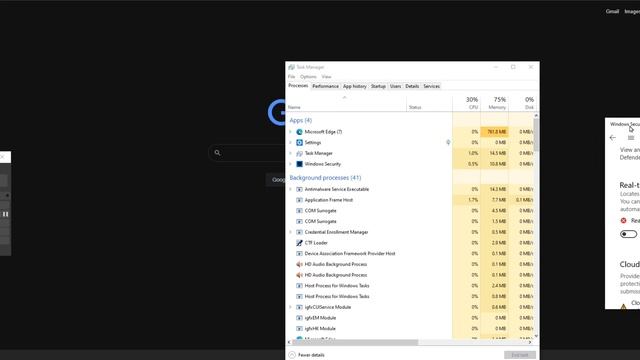Go back in the Windows Security window

pos(613,138)
